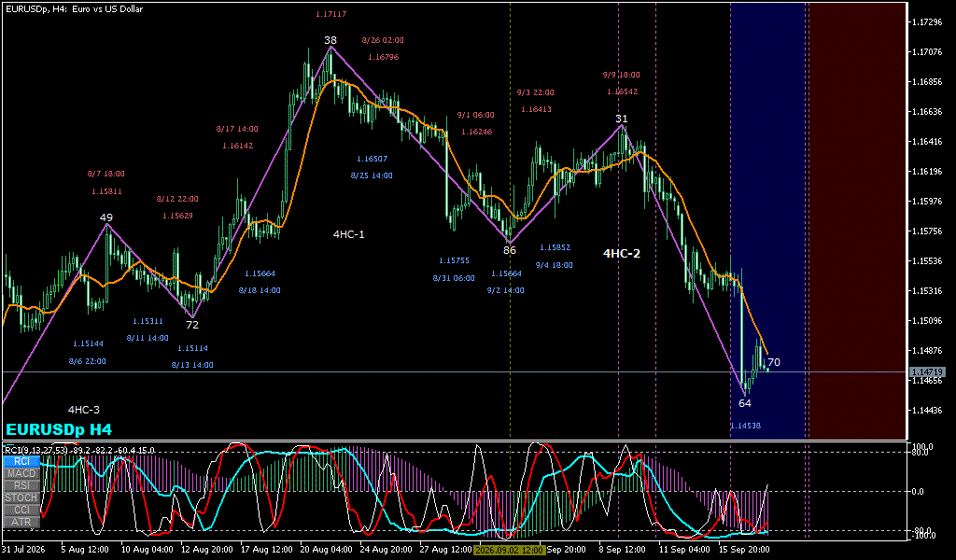Click the 8/12 22:00 date label

[177, 199]
